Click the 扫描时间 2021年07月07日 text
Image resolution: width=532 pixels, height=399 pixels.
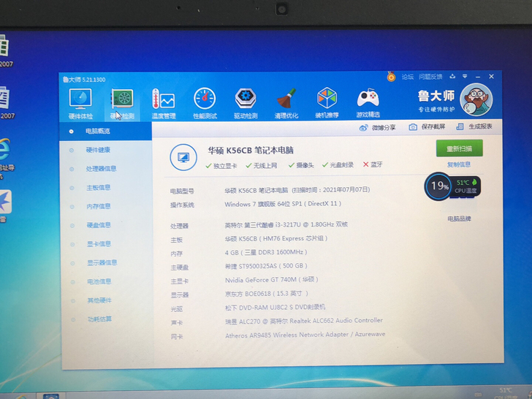(331, 190)
